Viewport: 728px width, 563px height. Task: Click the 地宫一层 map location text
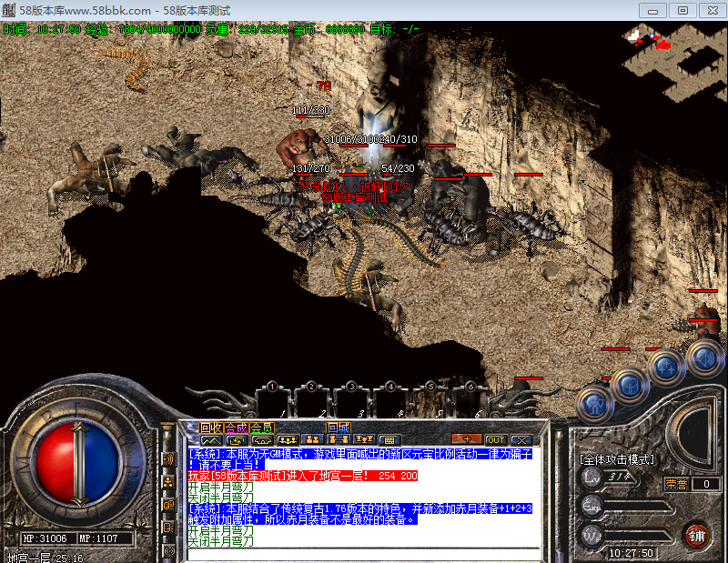[29, 558]
